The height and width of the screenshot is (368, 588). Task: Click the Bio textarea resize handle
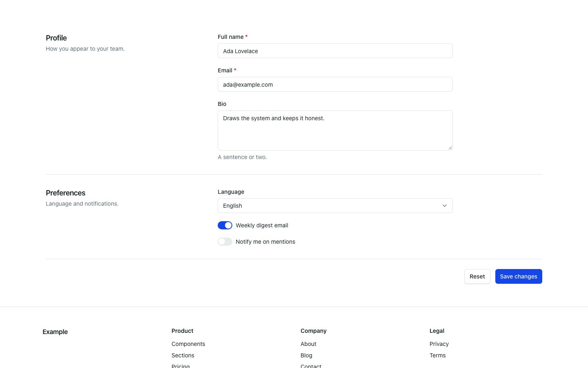coord(450,148)
